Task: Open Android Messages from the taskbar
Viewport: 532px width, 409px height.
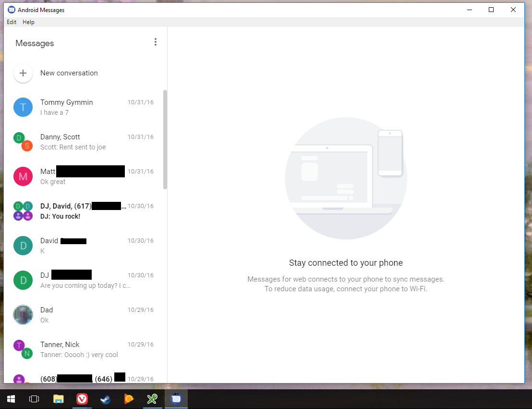Action: [176, 399]
